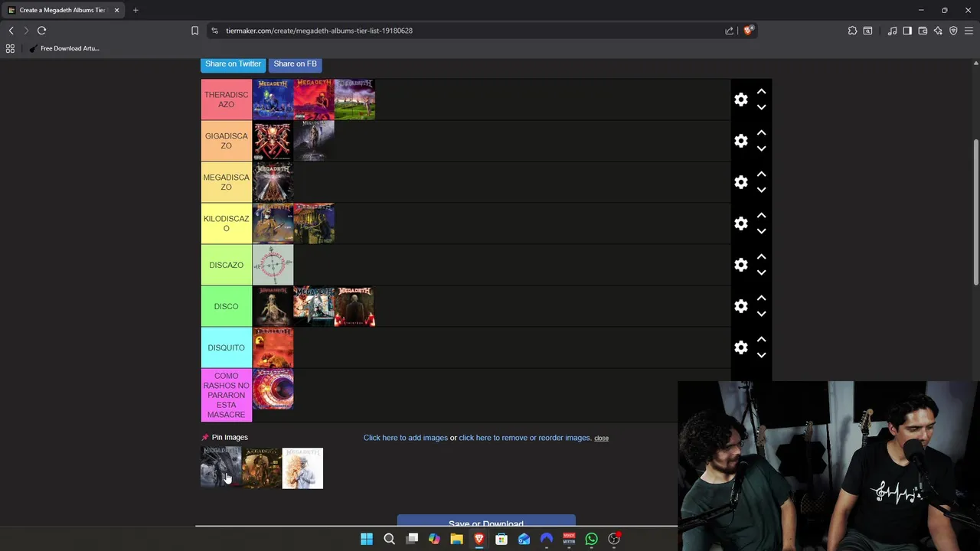Open WhatsApp from the taskbar
The image size is (980, 551).
tap(591, 539)
